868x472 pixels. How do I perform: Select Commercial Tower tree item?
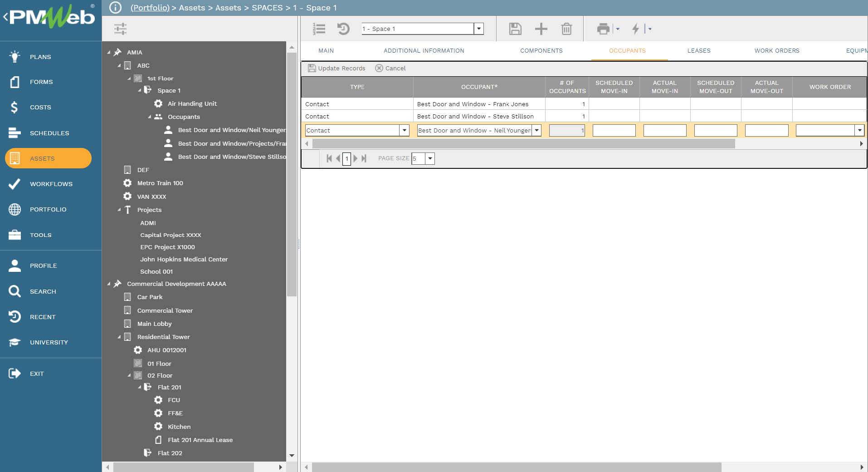tap(165, 311)
